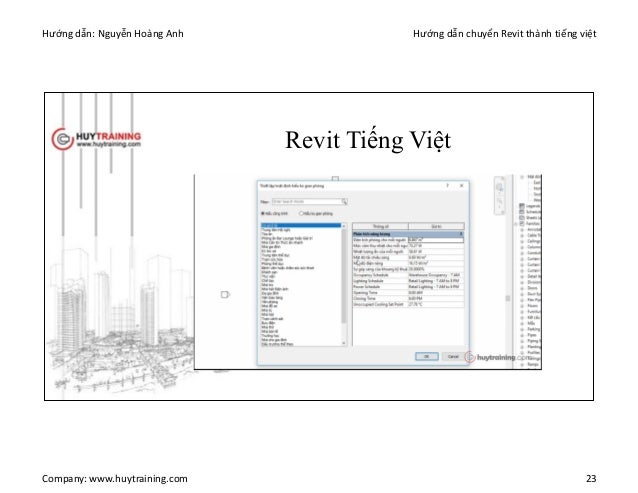
Task: Expand the Doors family node
Action: coord(522,288)
